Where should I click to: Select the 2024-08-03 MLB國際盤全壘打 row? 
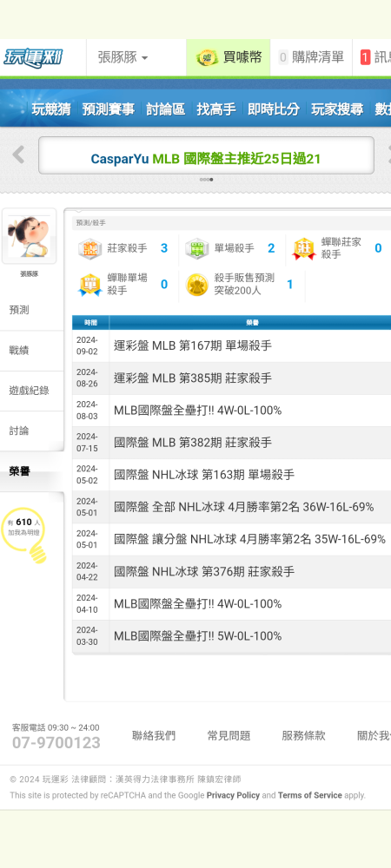[231, 411]
